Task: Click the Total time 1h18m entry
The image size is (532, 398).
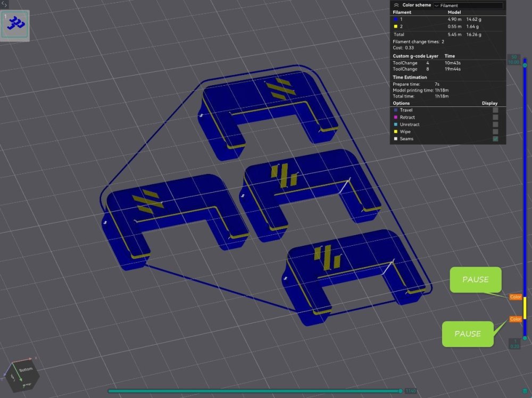Action: click(x=421, y=96)
